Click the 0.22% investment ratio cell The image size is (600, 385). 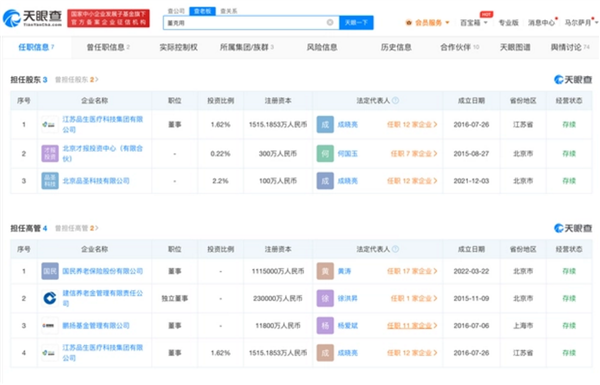tap(220, 153)
